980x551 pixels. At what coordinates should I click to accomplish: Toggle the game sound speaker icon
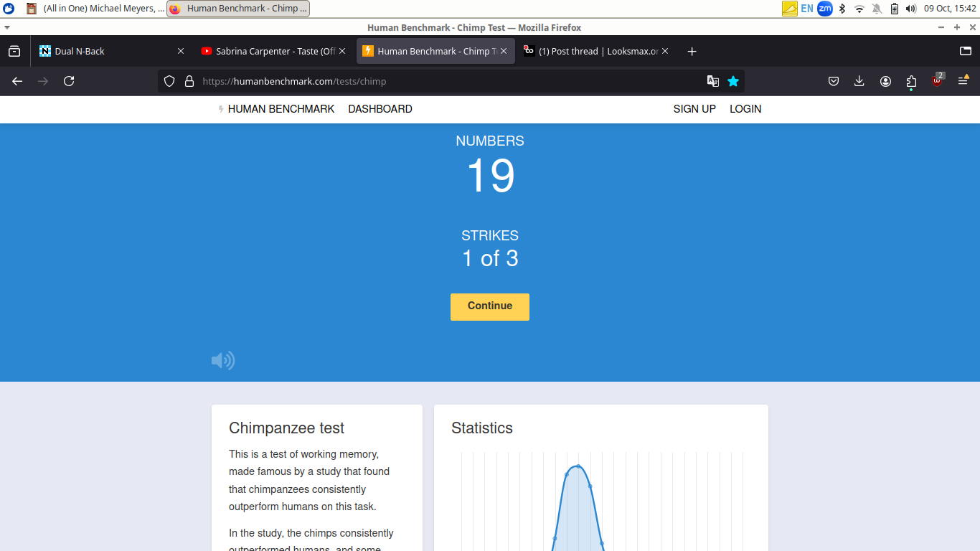pos(223,360)
